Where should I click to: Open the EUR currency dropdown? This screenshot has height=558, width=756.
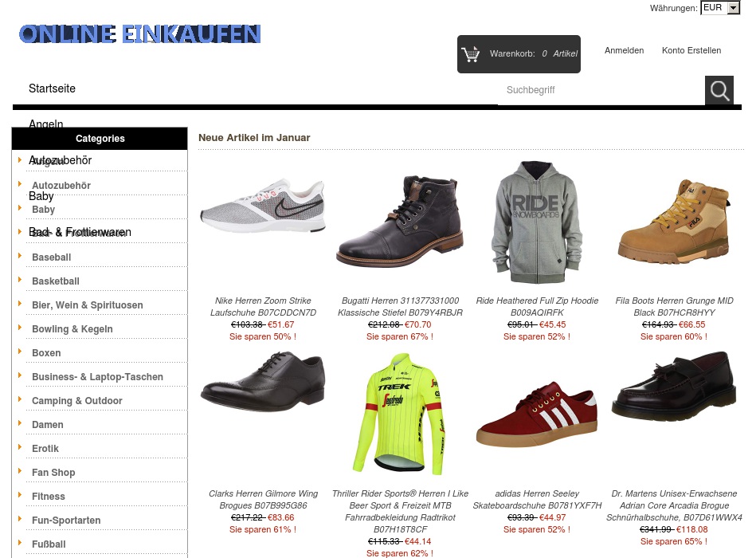click(x=720, y=8)
